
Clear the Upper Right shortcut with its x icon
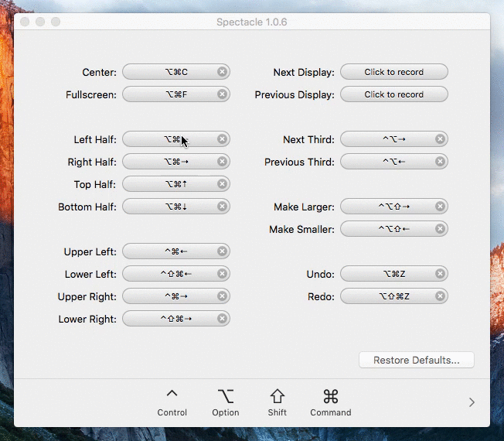tap(222, 296)
